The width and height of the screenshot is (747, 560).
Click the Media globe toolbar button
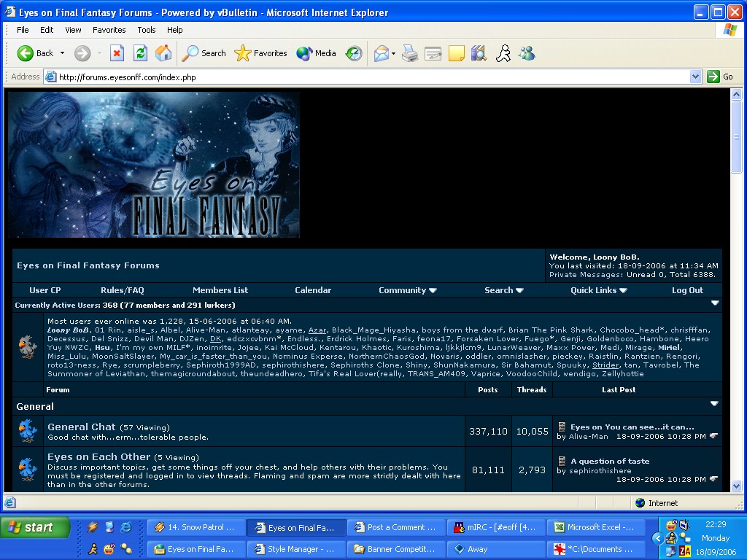point(317,53)
